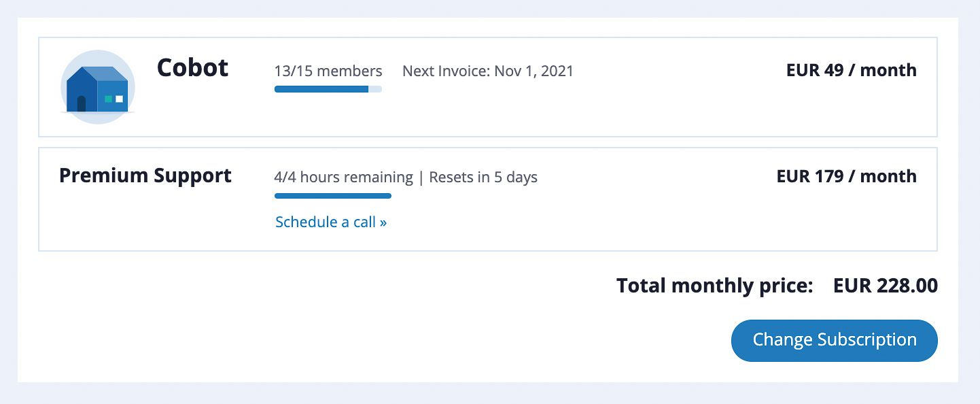Click the Total monthly price label
Image resolution: width=980 pixels, height=404 pixels.
pyautogui.click(x=715, y=286)
